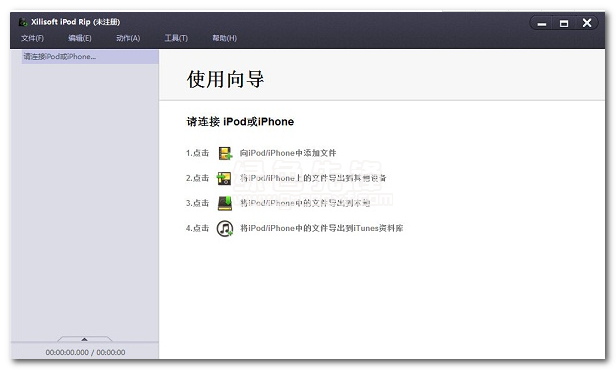Click the add files to iPod icon

point(225,153)
